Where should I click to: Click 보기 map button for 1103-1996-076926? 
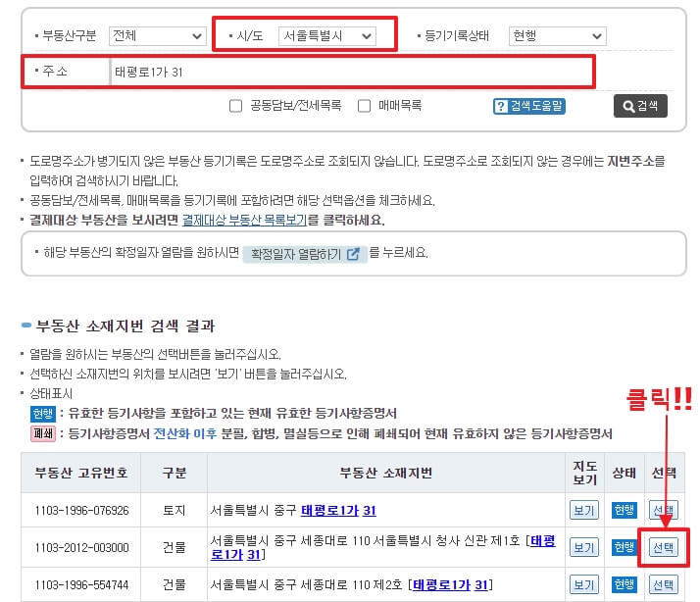point(584,510)
